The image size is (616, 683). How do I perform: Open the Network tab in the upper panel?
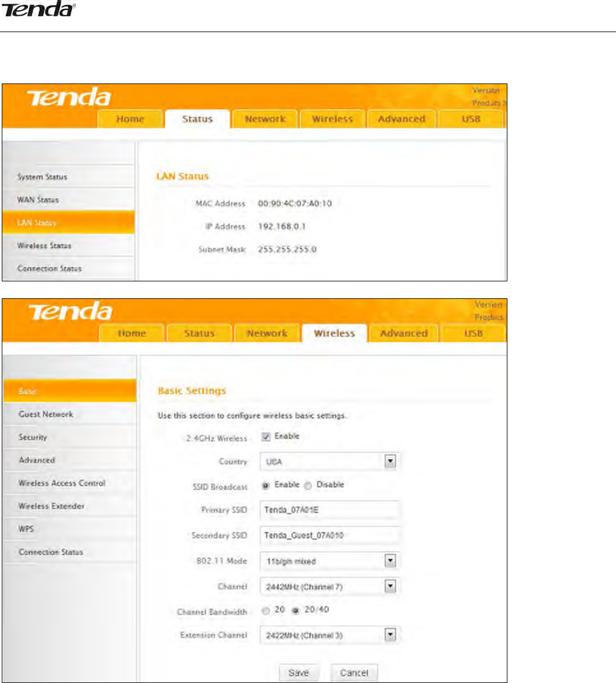coord(265,119)
